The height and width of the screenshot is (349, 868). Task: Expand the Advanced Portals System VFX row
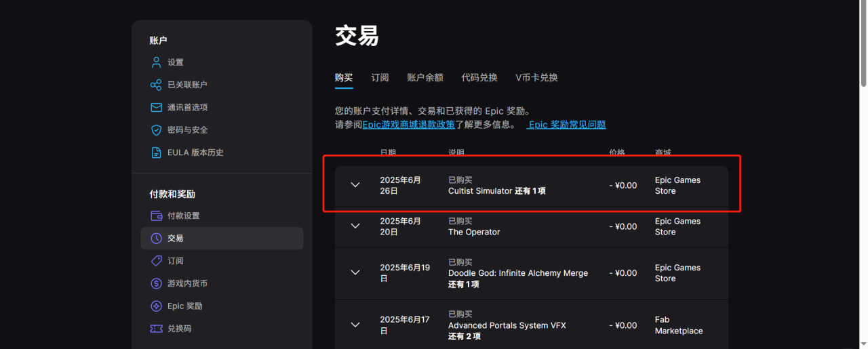point(355,325)
